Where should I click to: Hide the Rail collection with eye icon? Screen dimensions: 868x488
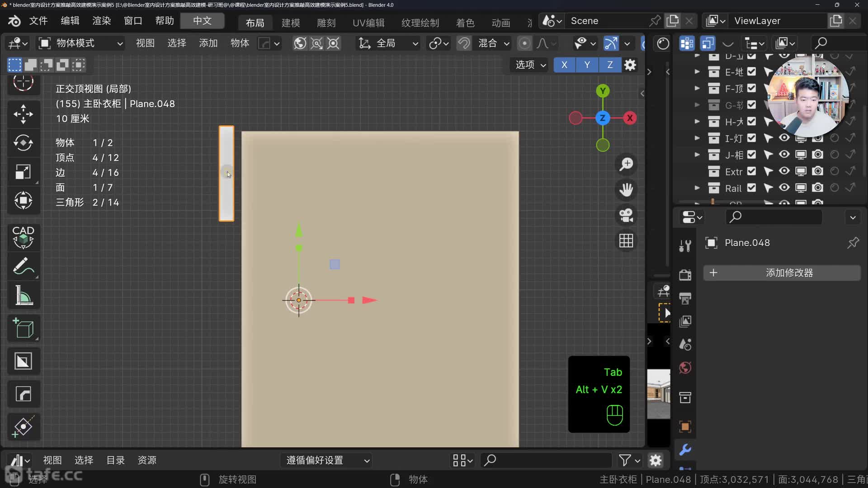pos(784,188)
